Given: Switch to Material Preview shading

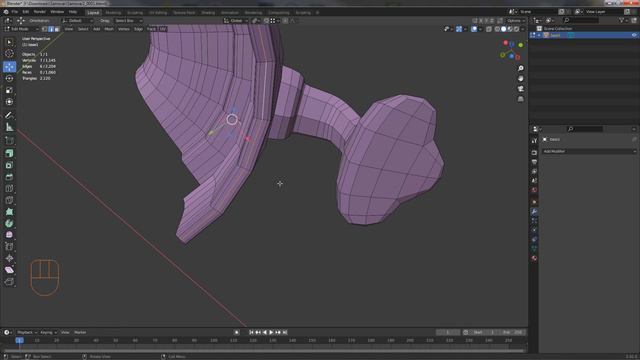Looking at the screenshot, I should (510, 29).
